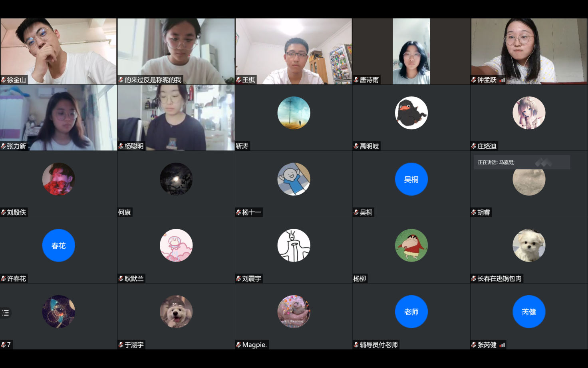The width and height of the screenshot is (588, 368).
Task: Click the black duck avatar of 禹明岐
Action: [x=411, y=113]
